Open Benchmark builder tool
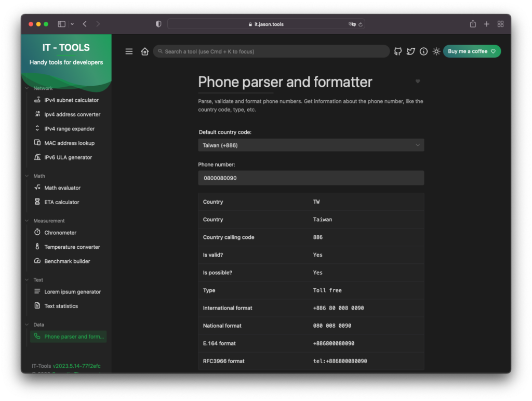This screenshot has height=401, width=532. click(68, 261)
